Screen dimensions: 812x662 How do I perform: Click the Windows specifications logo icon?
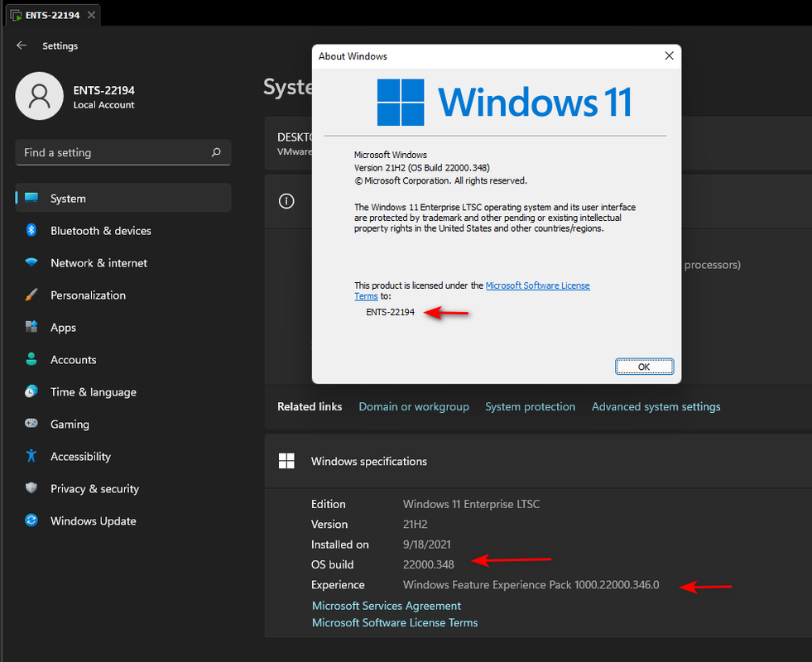[286, 461]
